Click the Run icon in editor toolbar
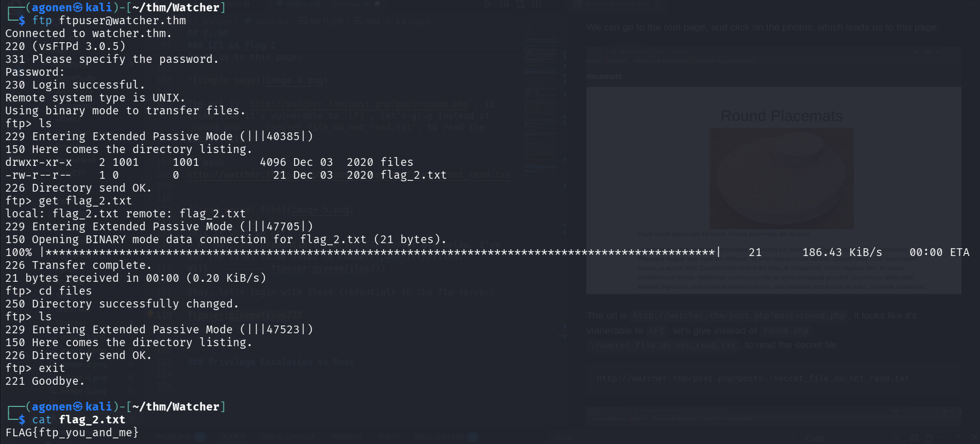The image size is (980, 444). [487, 4]
